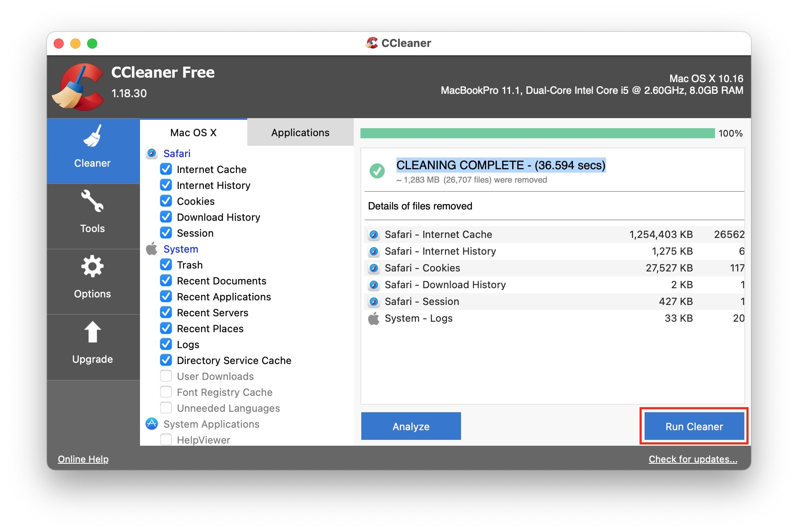Click the Safari icon in Session result row
798x532 pixels.
coord(374,302)
